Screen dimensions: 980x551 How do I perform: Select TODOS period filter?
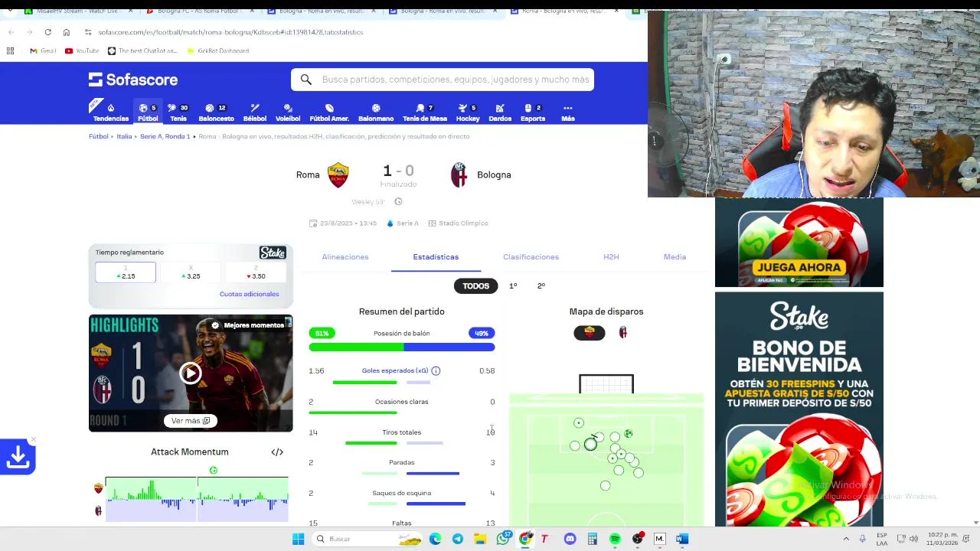point(475,286)
